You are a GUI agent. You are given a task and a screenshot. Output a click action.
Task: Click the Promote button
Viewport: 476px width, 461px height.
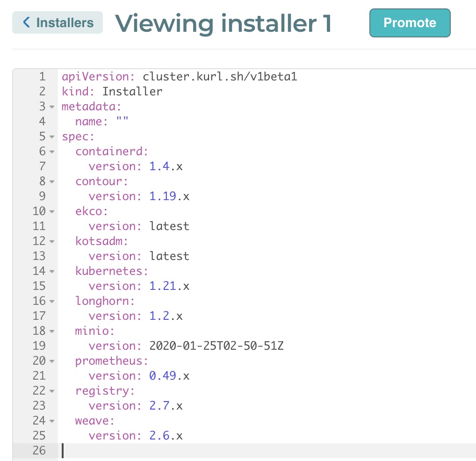tap(410, 23)
